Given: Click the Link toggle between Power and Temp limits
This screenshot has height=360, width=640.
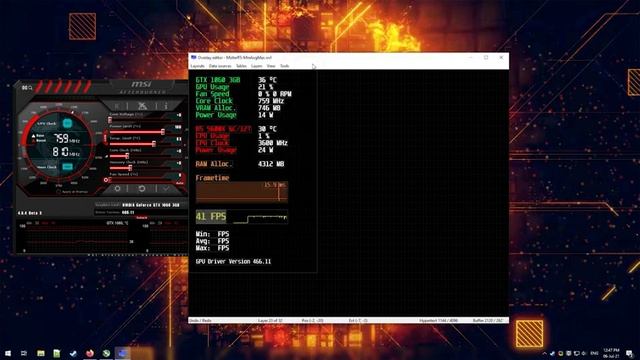Looking at the screenshot, I should [105, 138].
